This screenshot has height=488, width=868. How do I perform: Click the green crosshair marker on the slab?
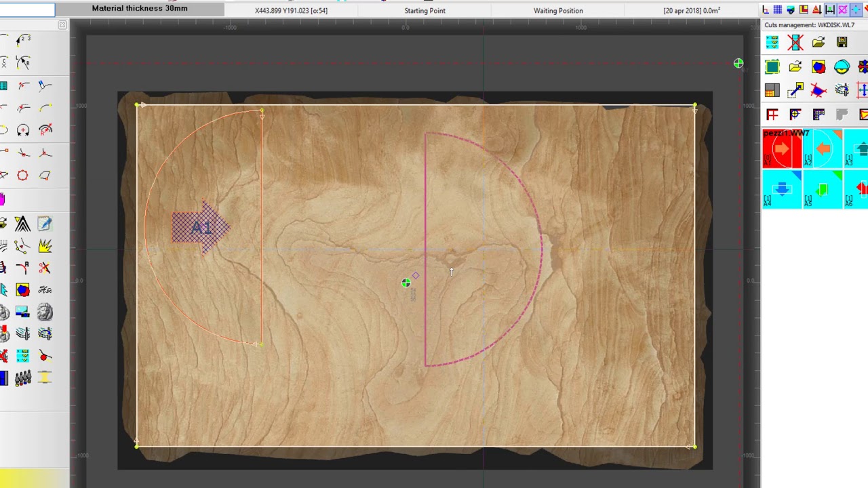pos(406,283)
